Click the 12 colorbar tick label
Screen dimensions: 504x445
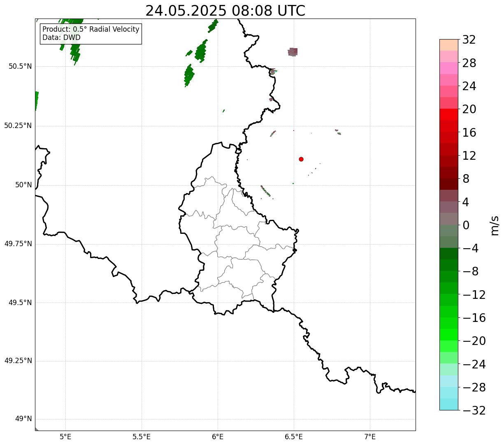pyautogui.click(x=469, y=156)
